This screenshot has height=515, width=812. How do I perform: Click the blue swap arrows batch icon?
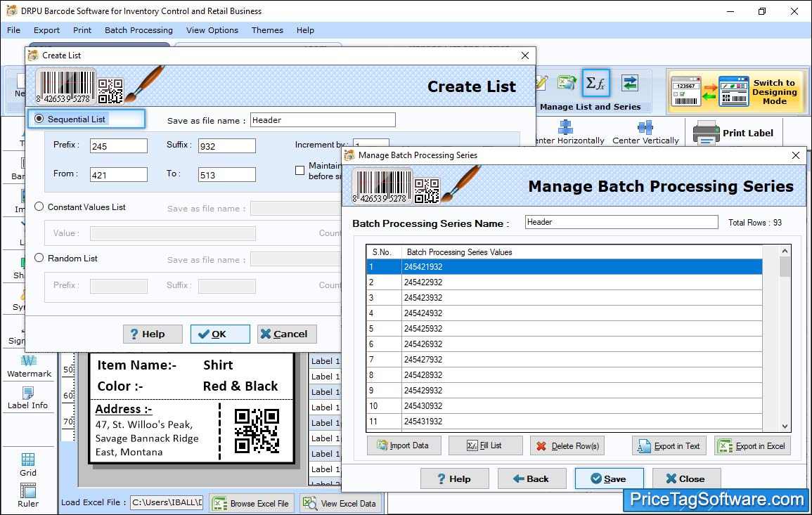click(x=630, y=83)
